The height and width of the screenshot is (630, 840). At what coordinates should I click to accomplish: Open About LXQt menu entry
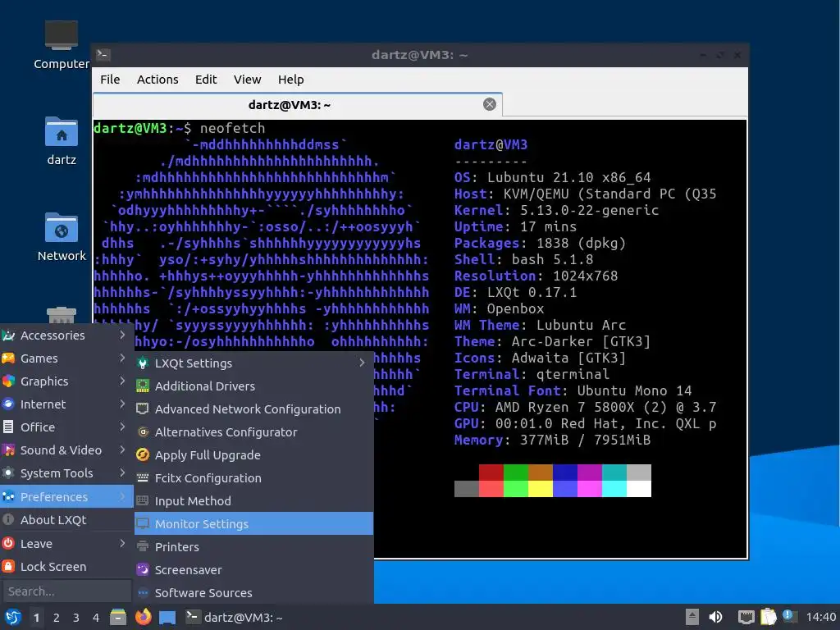66,520
